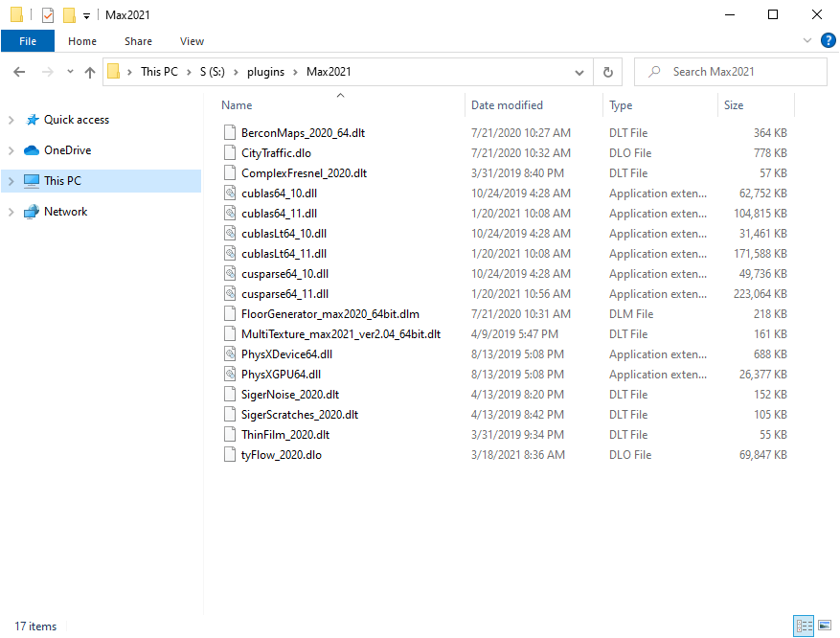Image resolution: width=840 pixels, height=638 pixels.
Task: Select ThinFilm_2020.dlt file icon
Action: pos(230,435)
